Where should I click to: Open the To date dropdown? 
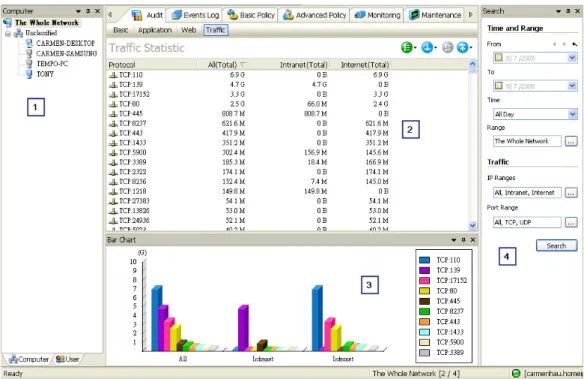pyautogui.click(x=572, y=86)
